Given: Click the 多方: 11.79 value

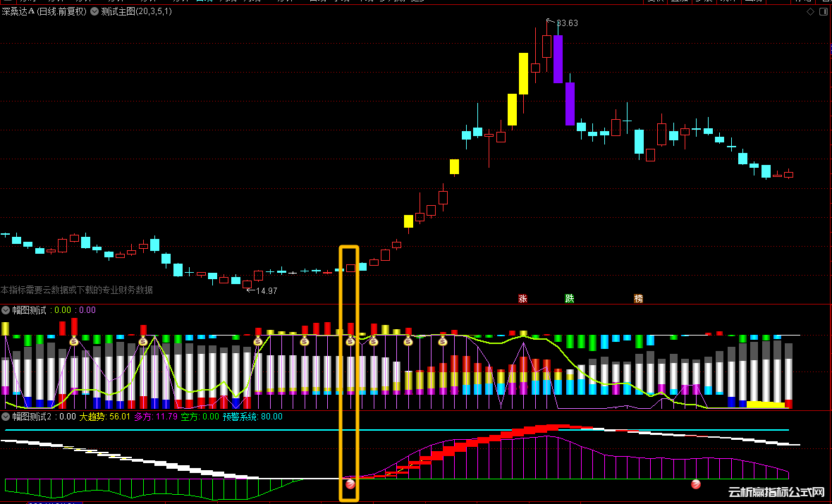Looking at the screenshot, I should (155, 417).
